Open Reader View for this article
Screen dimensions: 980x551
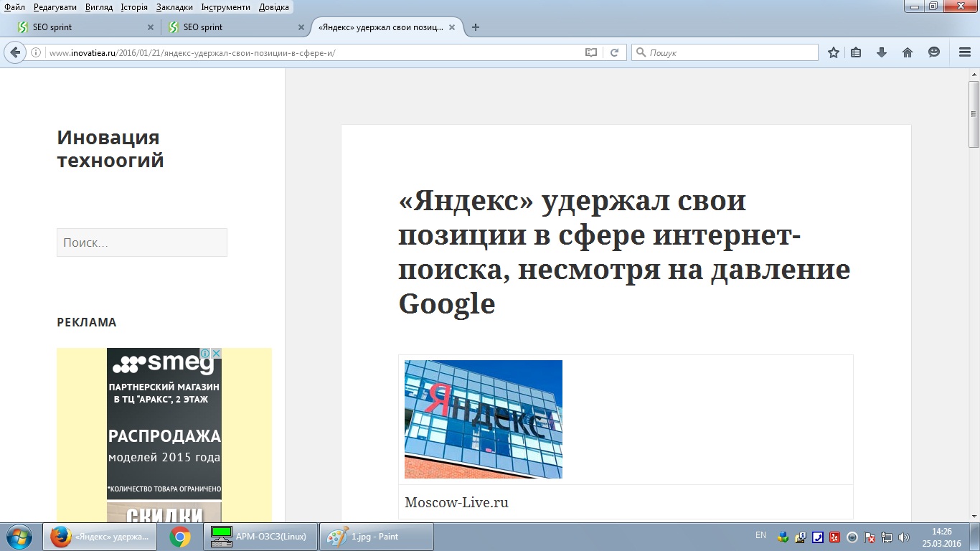pyautogui.click(x=591, y=52)
